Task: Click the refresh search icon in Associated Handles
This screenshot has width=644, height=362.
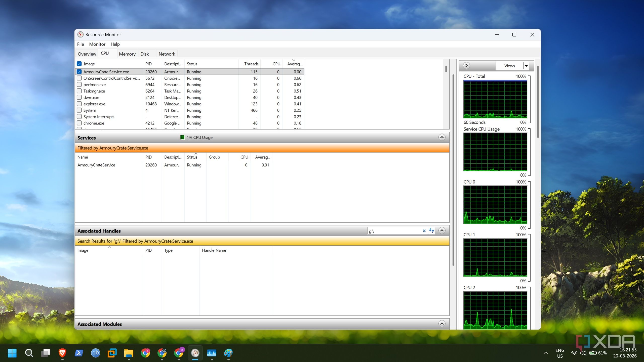Action: (431, 231)
